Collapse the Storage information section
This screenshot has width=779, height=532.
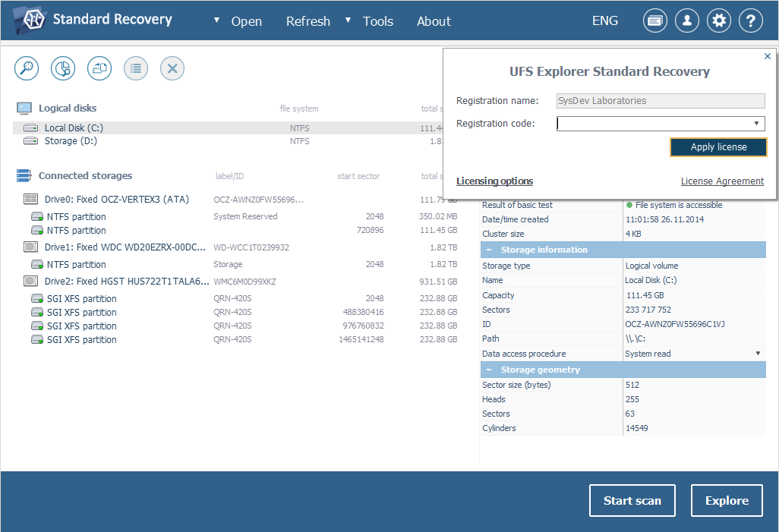pyautogui.click(x=489, y=250)
